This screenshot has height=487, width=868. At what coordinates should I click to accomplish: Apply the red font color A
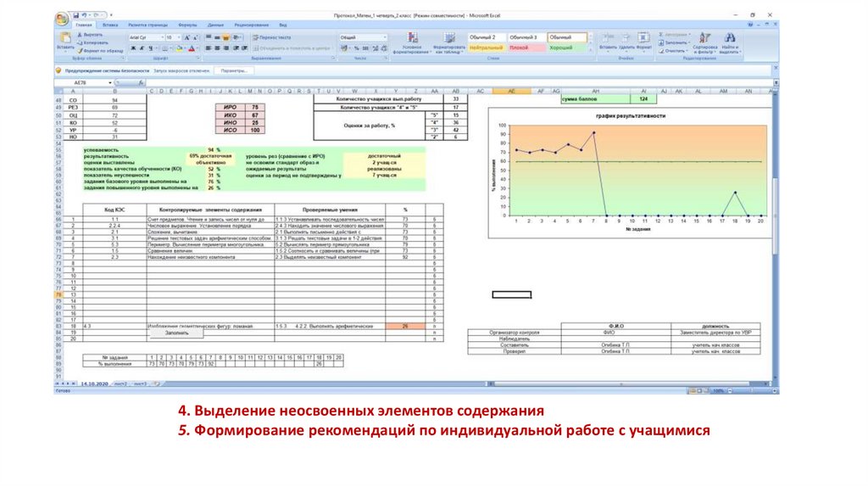tap(192, 48)
